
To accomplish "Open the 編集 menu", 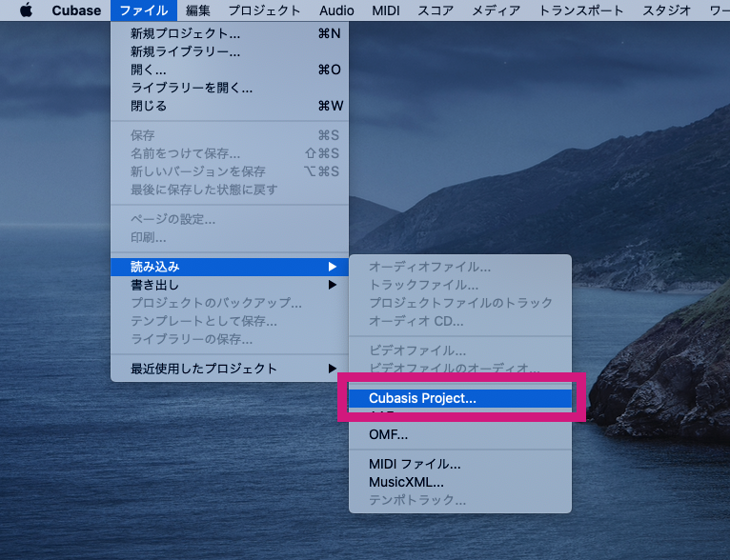I will (198, 10).
